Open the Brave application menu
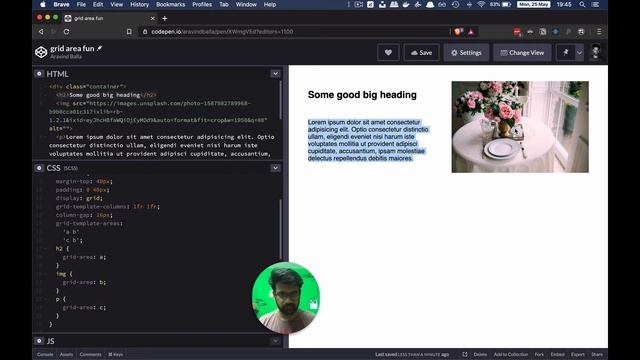This screenshot has height=360, width=640. point(61,4)
